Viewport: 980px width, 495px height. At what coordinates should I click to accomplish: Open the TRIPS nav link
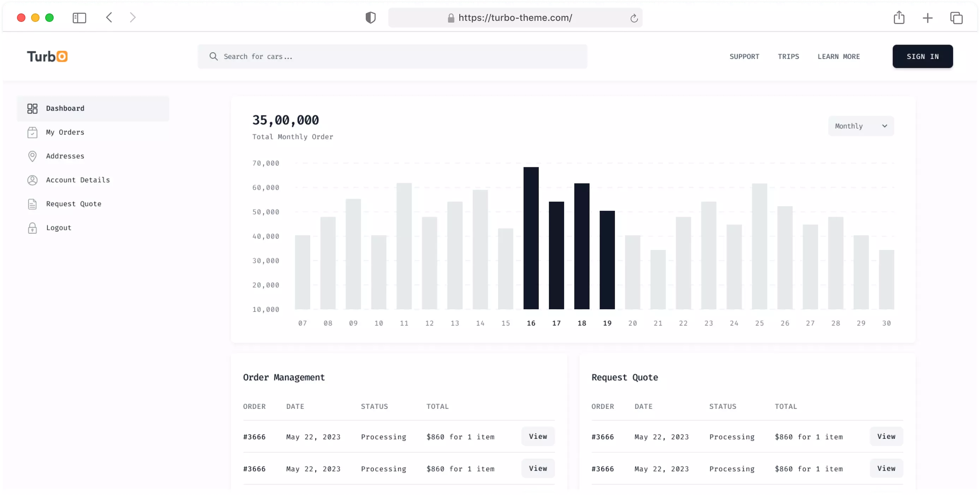788,56
